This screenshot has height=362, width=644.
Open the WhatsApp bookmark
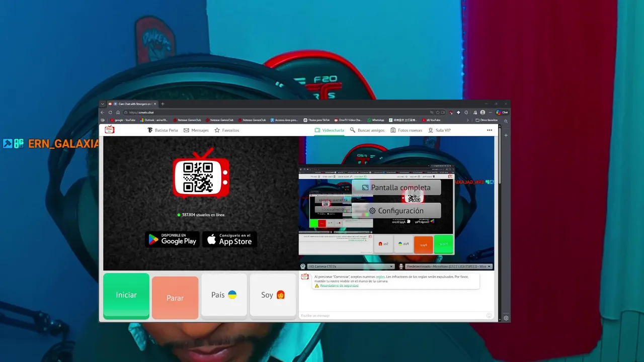[376, 120]
